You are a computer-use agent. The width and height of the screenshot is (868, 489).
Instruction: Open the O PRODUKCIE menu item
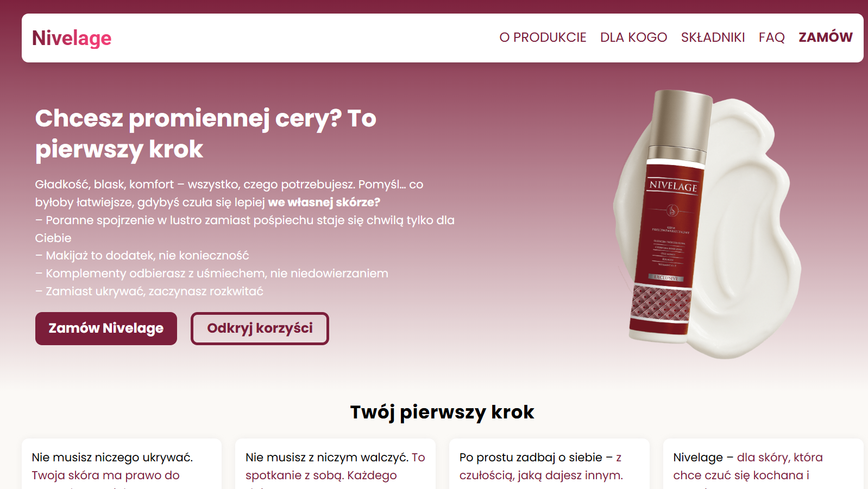543,37
